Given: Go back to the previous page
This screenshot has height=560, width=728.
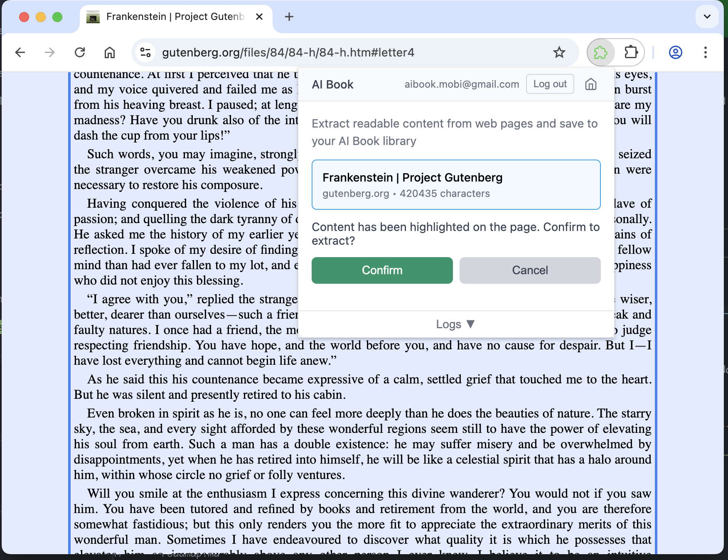Looking at the screenshot, I should coord(20,52).
